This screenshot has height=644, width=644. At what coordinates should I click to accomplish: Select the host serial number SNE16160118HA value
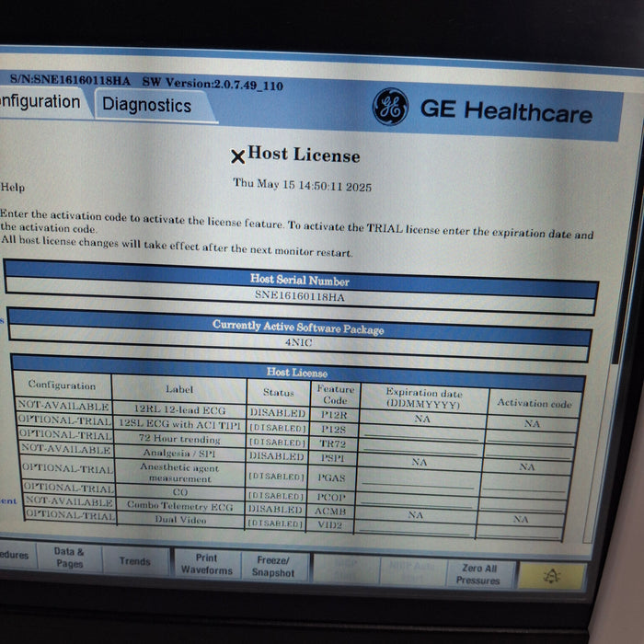click(x=299, y=296)
